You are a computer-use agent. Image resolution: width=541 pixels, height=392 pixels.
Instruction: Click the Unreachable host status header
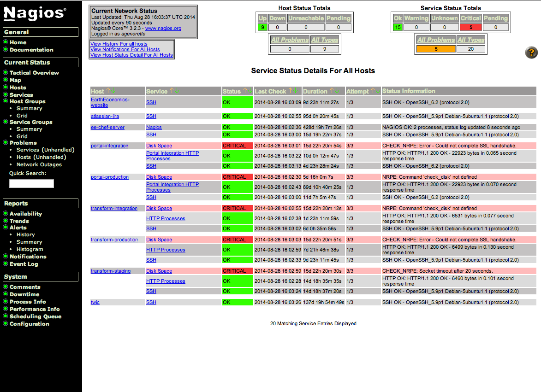pos(306,18)
